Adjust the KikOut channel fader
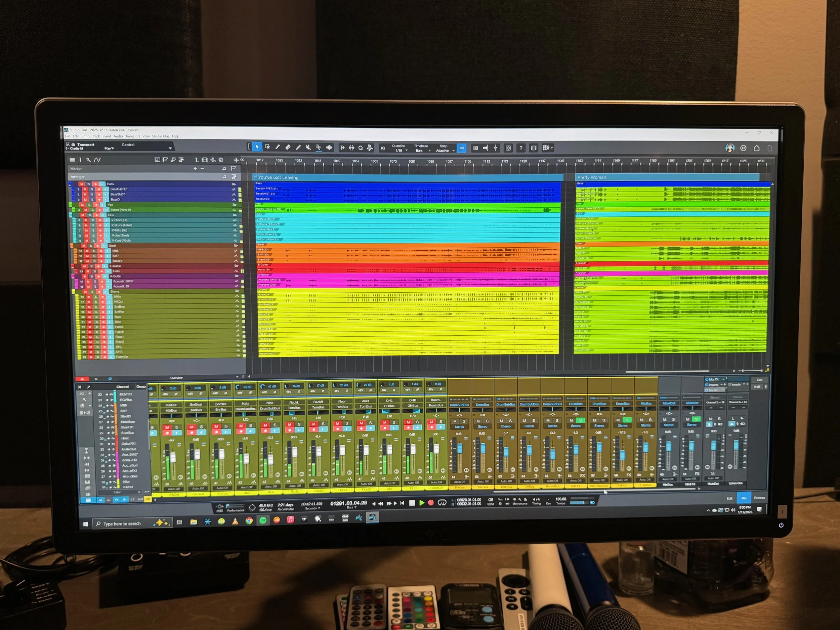 pyautogui.click(x=173, y=457)
